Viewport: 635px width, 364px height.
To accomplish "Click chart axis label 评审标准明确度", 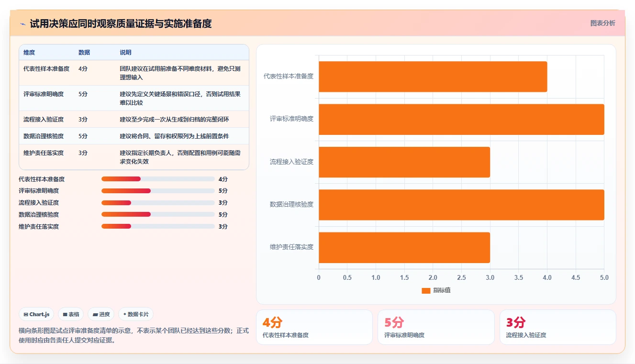I will click(291, 119).
